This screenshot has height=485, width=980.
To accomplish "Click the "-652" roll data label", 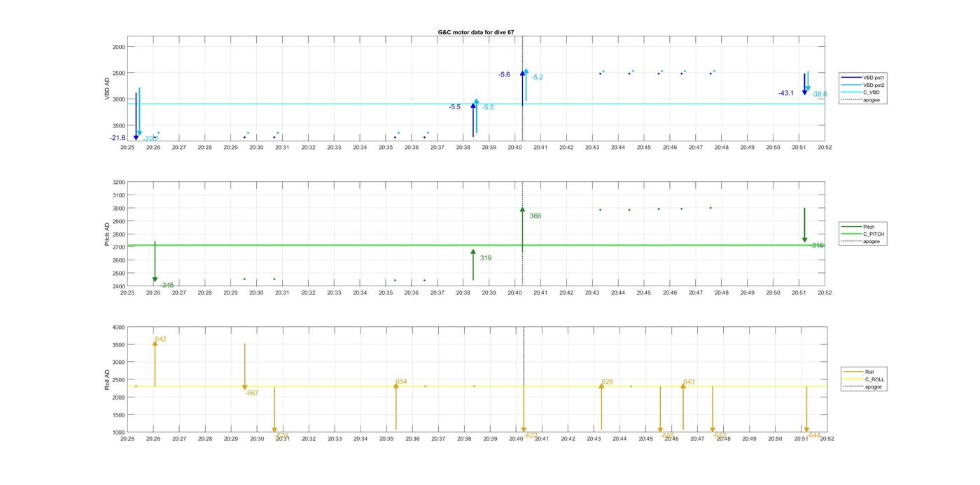I will point(720,435).
